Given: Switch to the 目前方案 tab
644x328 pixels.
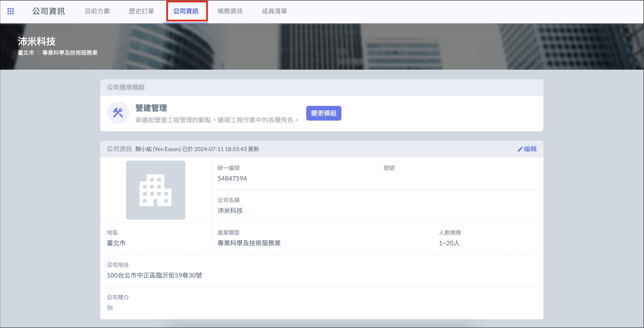Looking at the screenshot, I should click(x=97, y=11).
